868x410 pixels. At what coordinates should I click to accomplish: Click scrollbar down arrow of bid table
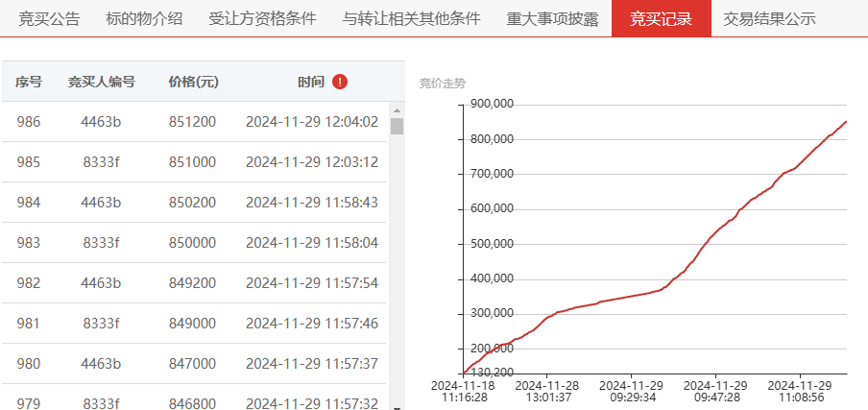[397, 407]
